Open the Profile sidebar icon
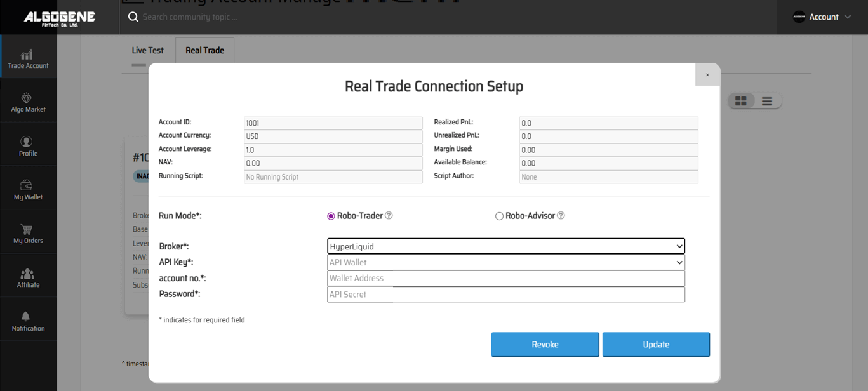The image size is (868, 391). (x=28, y=146)
